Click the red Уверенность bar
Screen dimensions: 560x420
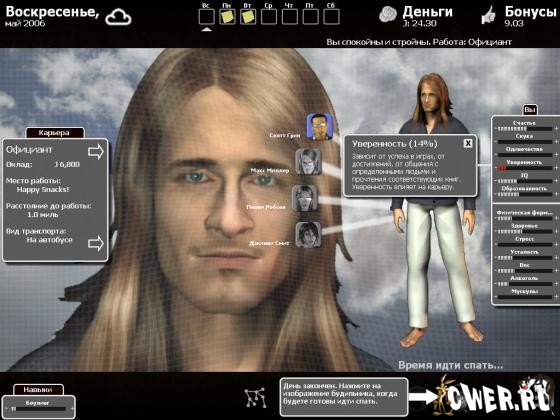coord(525,168)
